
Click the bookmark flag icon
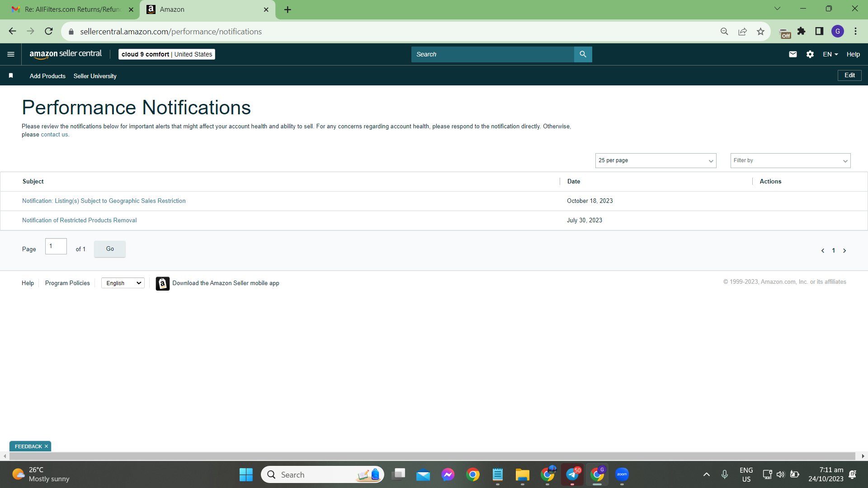[11, 76]
